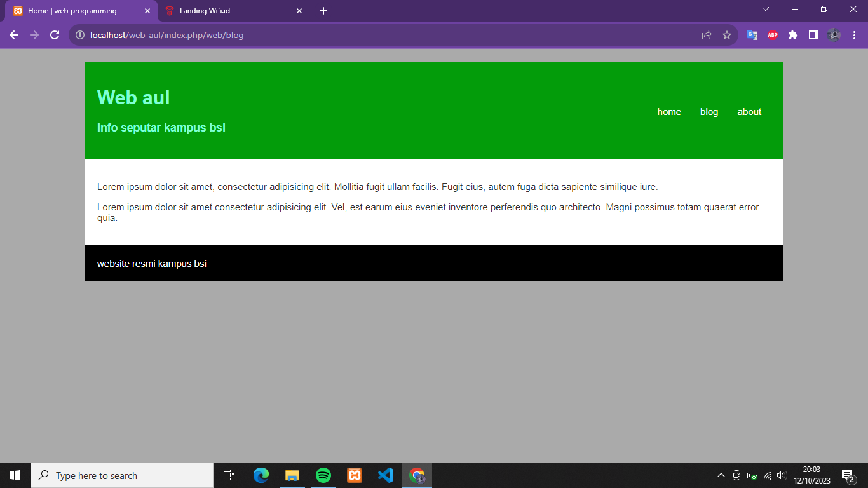868x488 pixels.
Task: Open the clock showing 20:03
Action: point(812,475)
